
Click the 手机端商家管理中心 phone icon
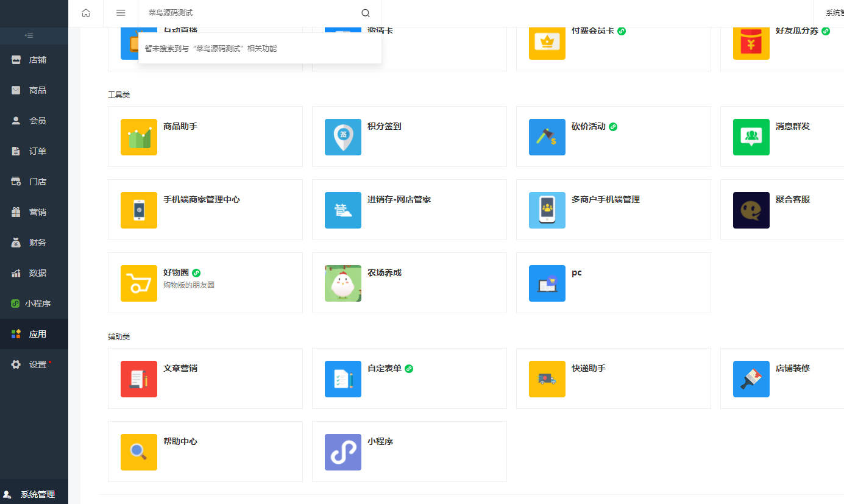(x=139, y=210)
